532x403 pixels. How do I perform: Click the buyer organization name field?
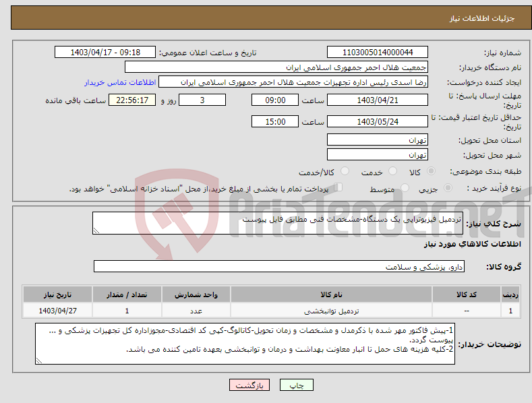[276, 67]
